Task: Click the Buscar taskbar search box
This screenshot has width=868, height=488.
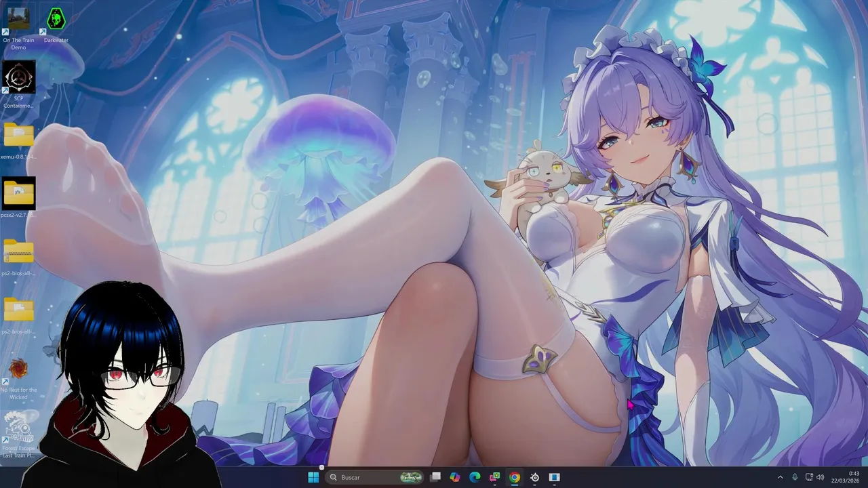Action: [x=375, y=477]
